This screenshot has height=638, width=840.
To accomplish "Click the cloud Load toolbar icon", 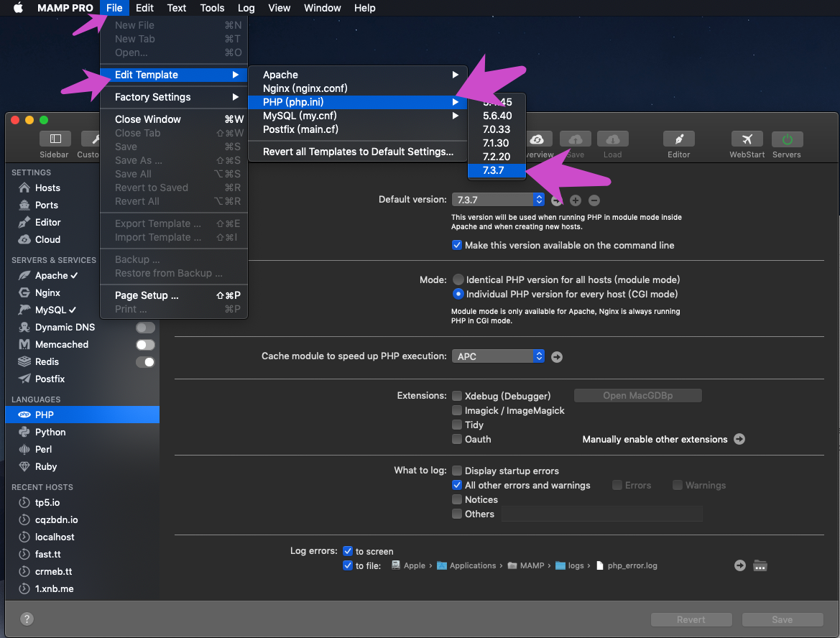I will (x=612, y=139).
